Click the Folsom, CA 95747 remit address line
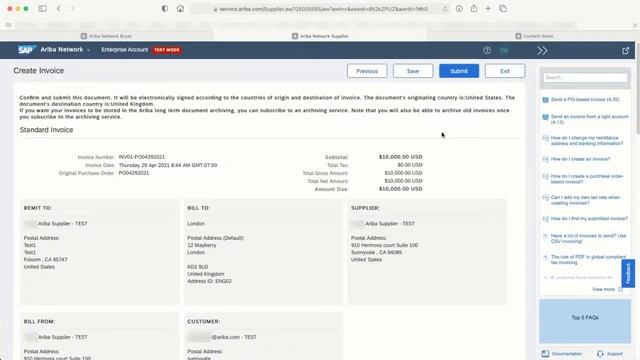The height and width of the screenshot is (360, 640). 45,260
